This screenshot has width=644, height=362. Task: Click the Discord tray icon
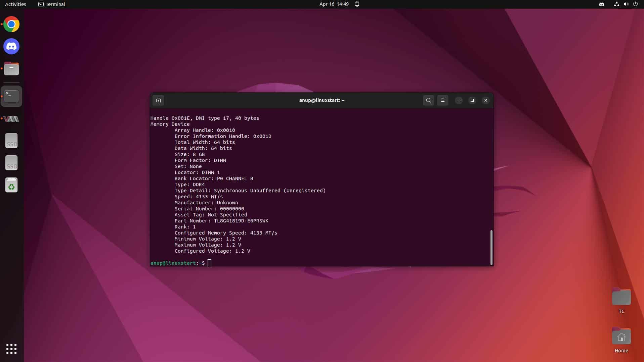coord(601,4)
